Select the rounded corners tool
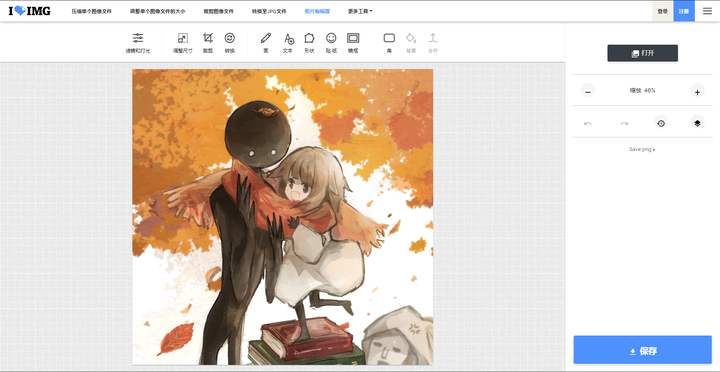720x372 pixels. [x=389, y=43]
